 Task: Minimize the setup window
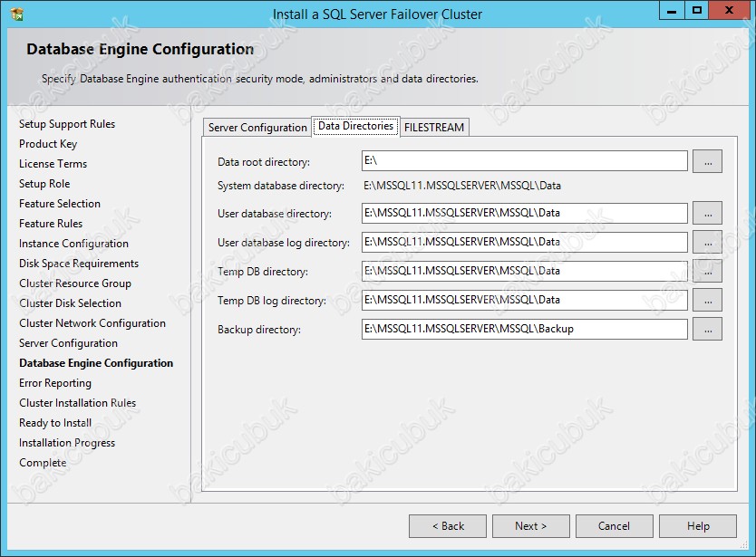tap(672, 11)
